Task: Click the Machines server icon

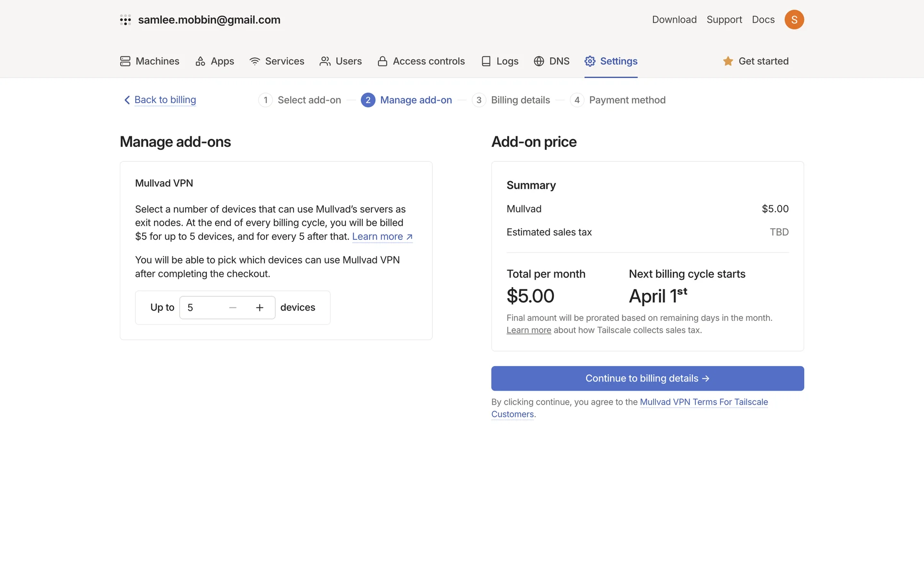Action: [125, 61]
